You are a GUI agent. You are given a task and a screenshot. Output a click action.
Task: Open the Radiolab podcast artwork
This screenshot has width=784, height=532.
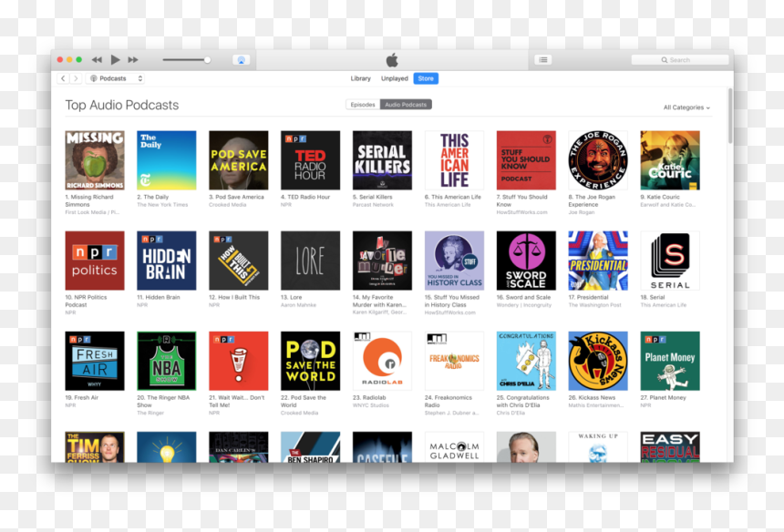383,361
